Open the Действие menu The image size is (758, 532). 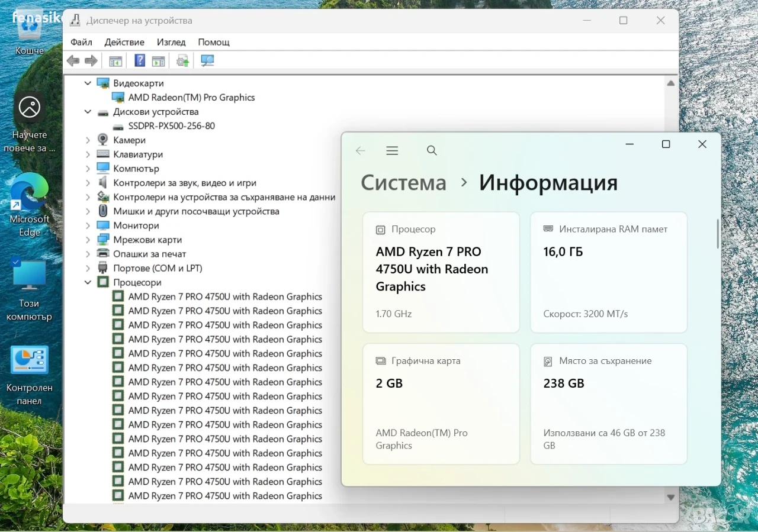[124, 42]
